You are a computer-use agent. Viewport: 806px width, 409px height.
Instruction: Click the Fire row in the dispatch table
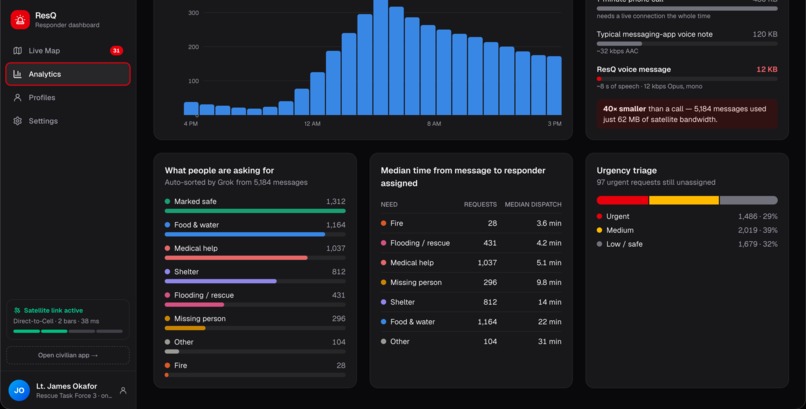[x=471, y=224]
